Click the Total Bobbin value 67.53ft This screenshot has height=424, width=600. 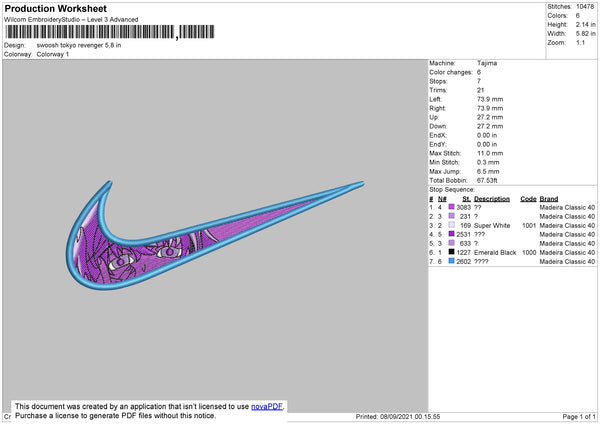click(x=487, y=180)
